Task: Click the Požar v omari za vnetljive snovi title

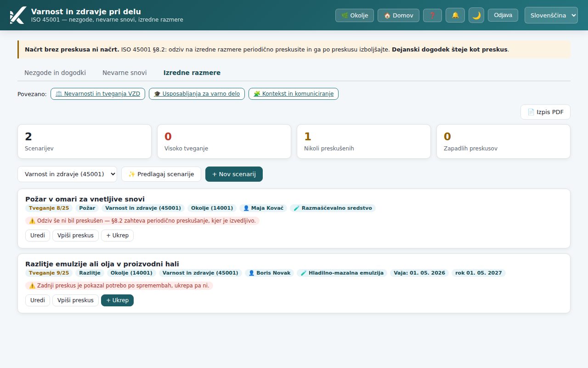Action: [85, 199]
